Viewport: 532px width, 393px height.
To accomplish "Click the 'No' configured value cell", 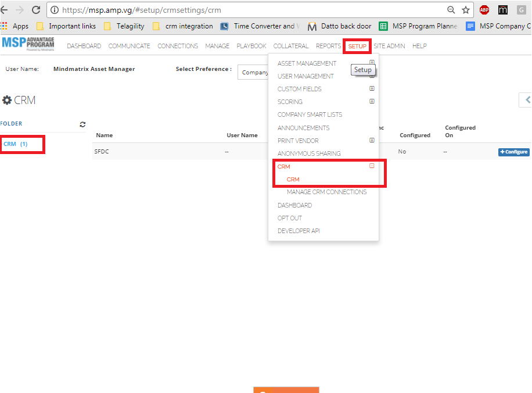I will (x=402, y=152).
